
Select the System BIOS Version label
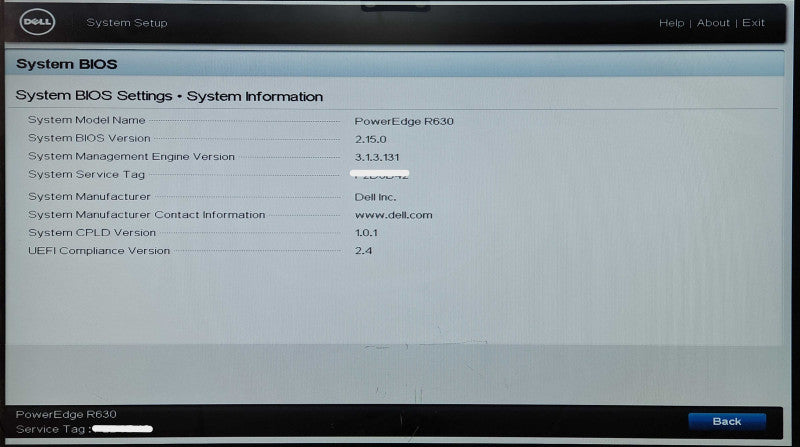click(x=89, y=138)
